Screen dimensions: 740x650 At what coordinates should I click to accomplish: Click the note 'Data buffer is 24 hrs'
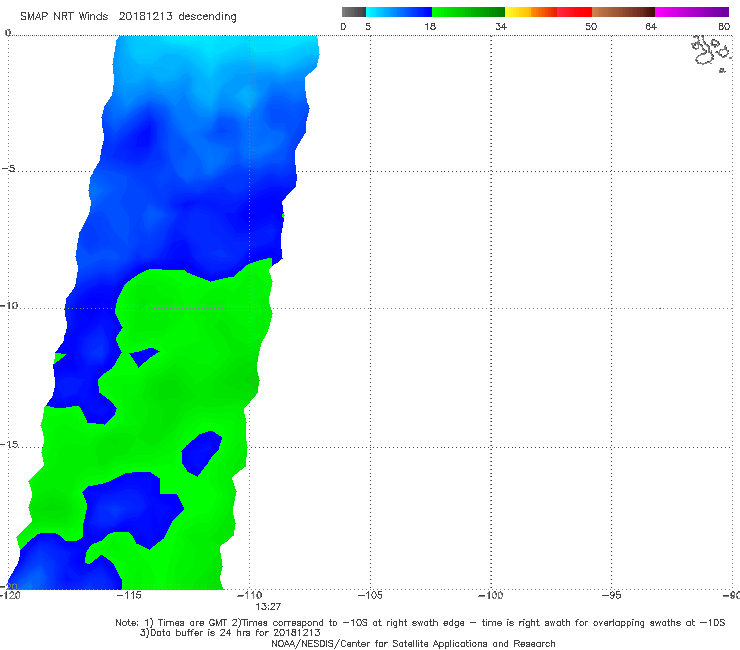[197, 633]
